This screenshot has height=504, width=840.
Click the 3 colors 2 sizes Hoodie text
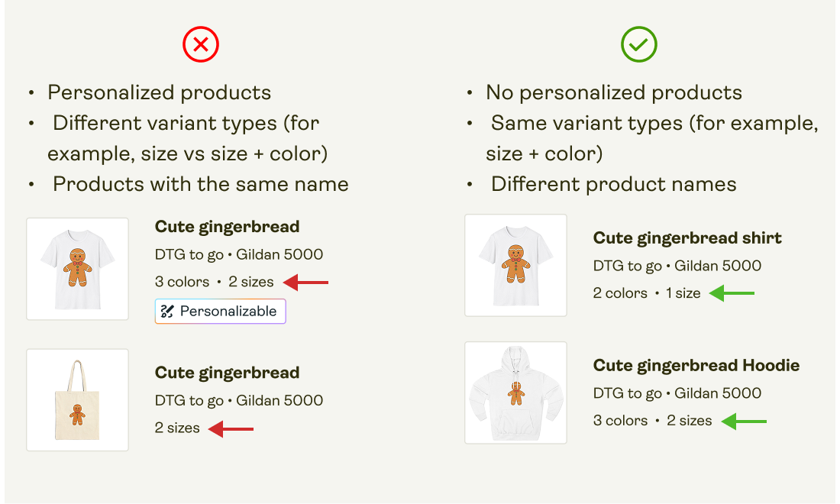[x=653, y=420]
